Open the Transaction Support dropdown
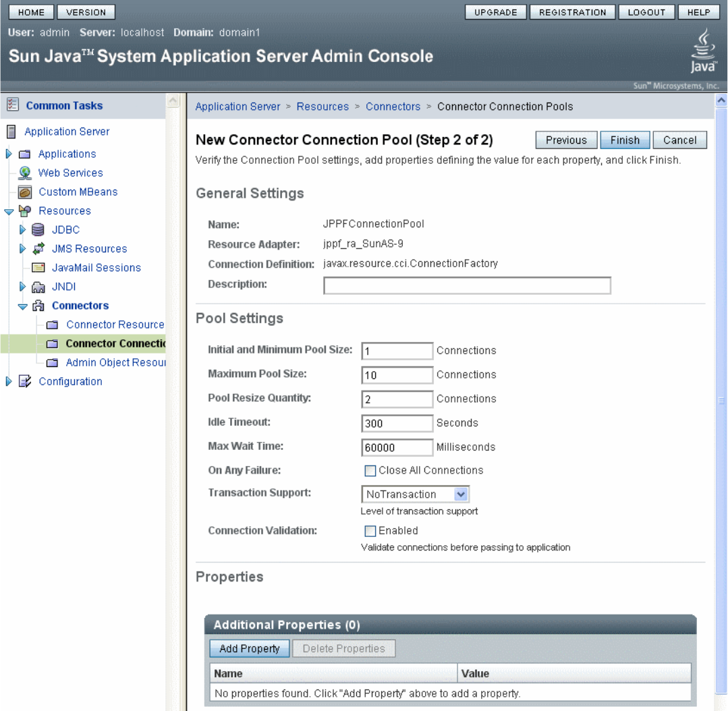The width and height of the screenshot is (728, 711). pyautogui.click(x=415, y=494)
